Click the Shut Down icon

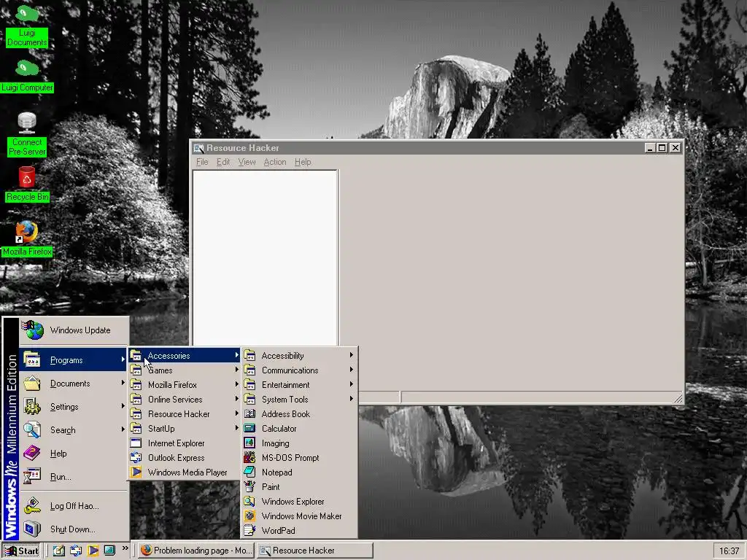[x=32, y=529]
